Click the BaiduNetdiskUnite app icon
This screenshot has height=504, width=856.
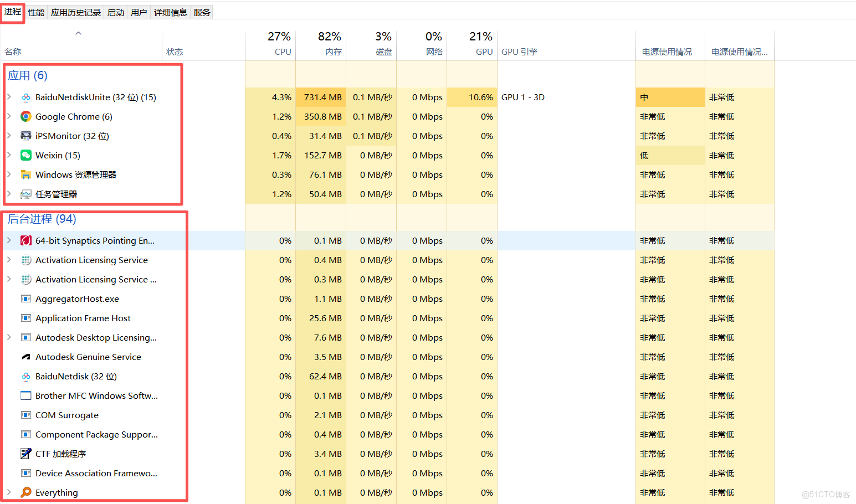[x=25, y=97]
